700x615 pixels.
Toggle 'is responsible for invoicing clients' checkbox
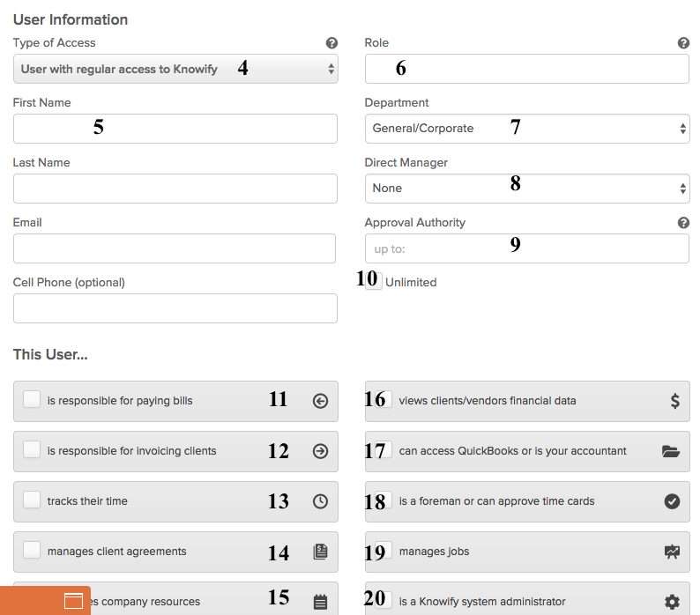(32, 450)
